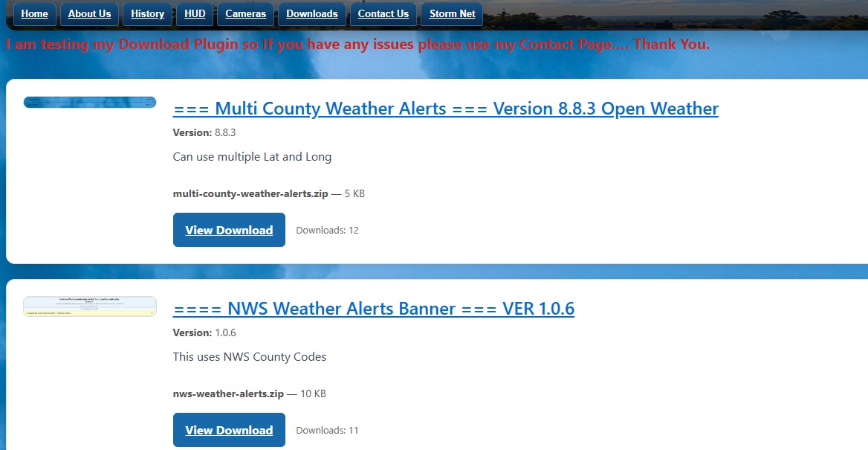This screenshot has height=450, width=868.
Task: Click View Download for NWS Weather Alerts
Action: (x=229, y=430)
